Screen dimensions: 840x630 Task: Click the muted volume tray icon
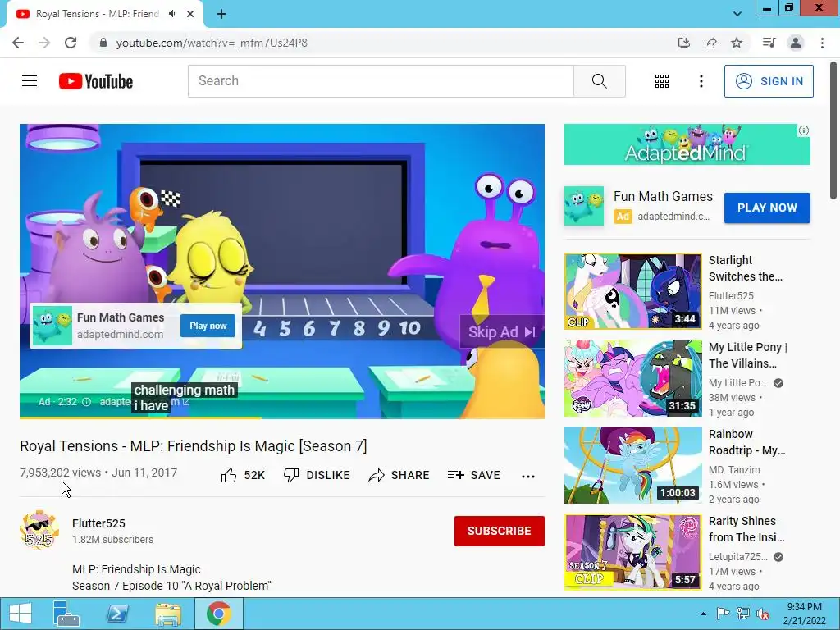coord(763,614)
